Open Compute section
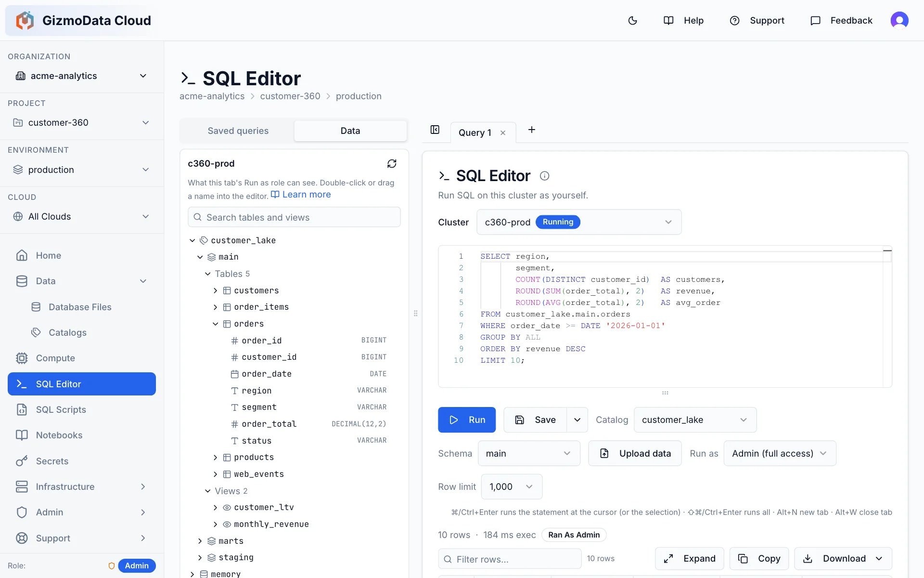 coord(82,358)
